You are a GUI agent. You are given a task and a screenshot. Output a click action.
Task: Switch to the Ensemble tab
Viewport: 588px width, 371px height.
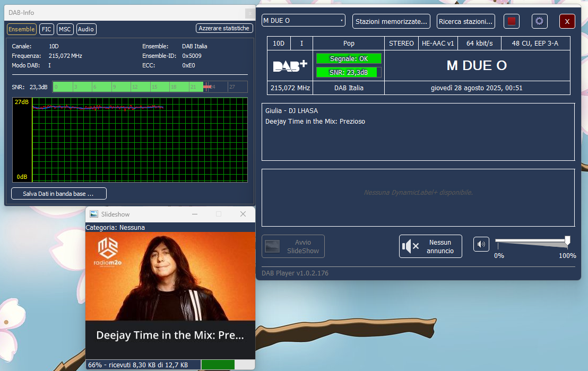click(21, 29)
